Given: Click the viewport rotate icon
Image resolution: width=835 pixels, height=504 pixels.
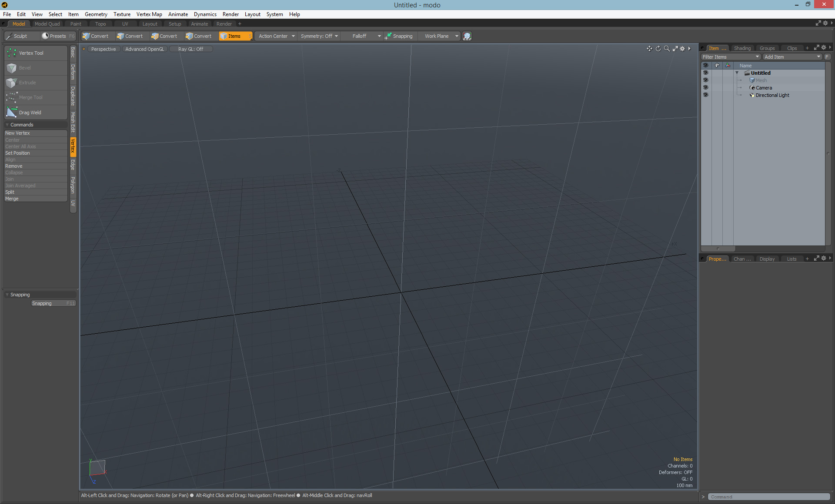Looking at the screenshot, I should click(x=658, y=49).
